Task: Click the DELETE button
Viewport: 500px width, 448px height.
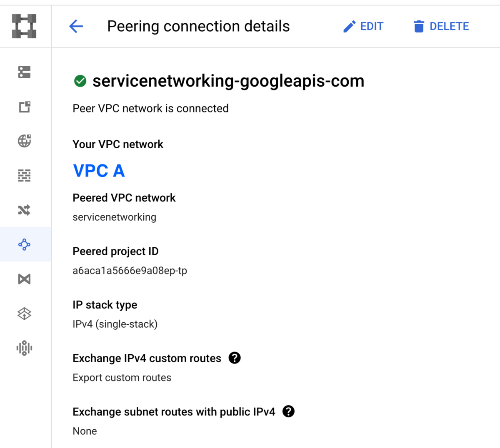Action: tap(441, 26)
